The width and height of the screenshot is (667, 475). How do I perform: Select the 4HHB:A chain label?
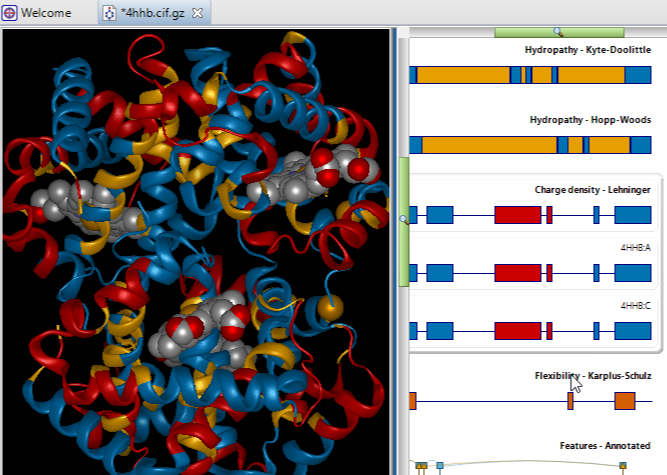636,247
